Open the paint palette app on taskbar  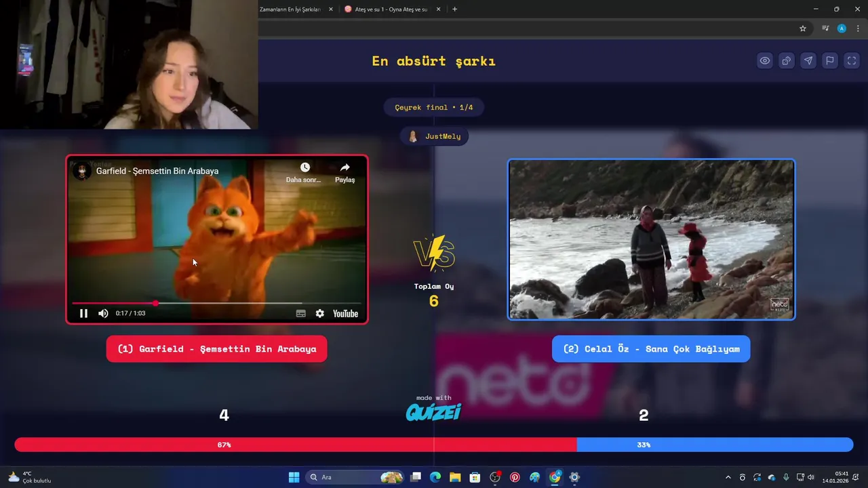pos(534,477)
